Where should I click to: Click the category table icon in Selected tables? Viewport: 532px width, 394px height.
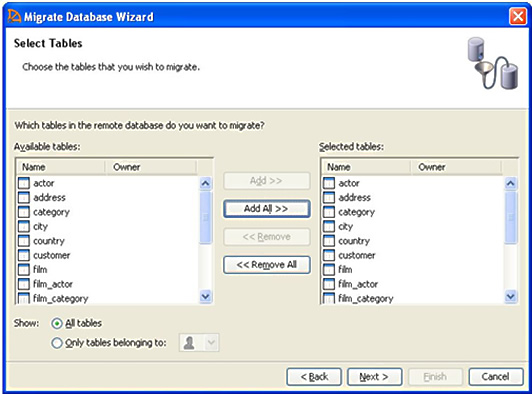pyautogui.click(x=329, y=212)
